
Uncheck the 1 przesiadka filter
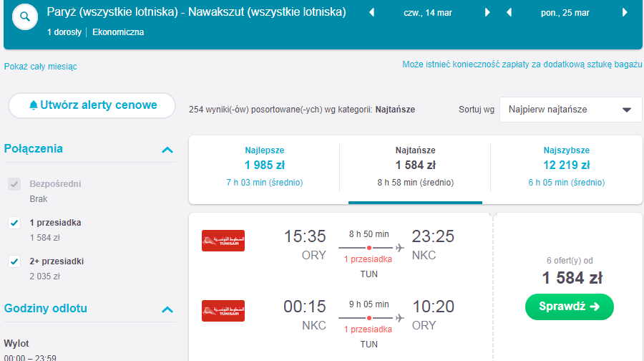coord(14,223)
